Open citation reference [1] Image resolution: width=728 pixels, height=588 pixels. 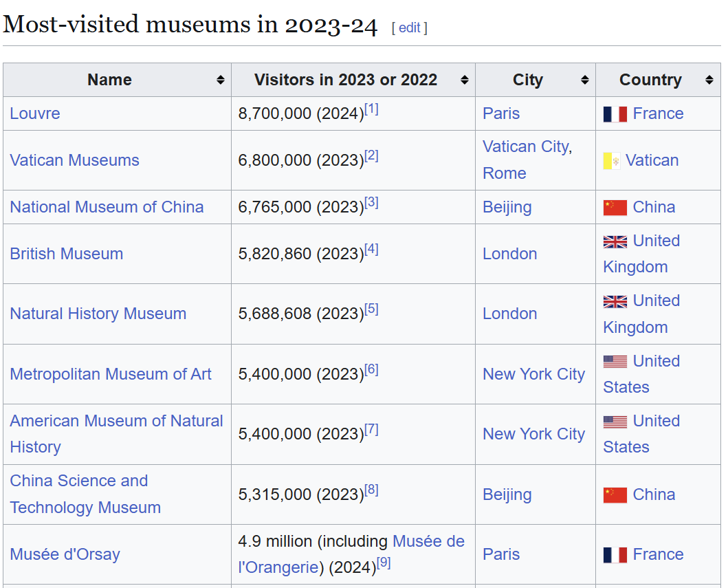[x=371, y=109]
